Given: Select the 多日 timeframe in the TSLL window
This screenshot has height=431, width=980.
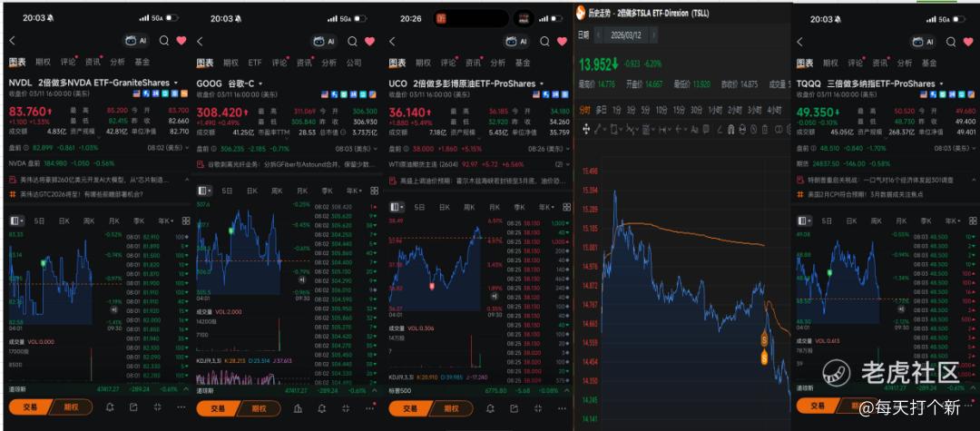Looking at the screenshot, I should (x=601, y=109).
